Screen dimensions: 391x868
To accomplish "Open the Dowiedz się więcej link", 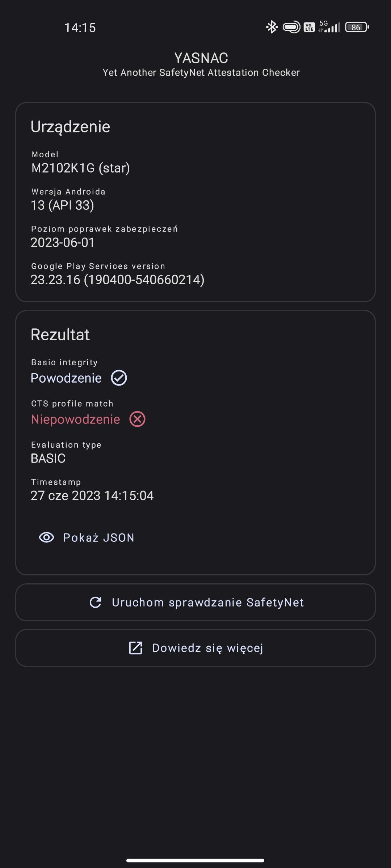I will [207, 648].
